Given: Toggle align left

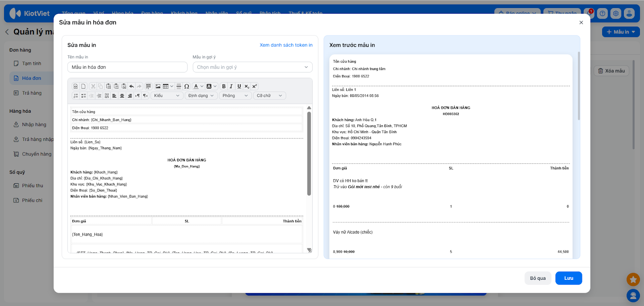Looking at the screenshot, I should [114, 95].
